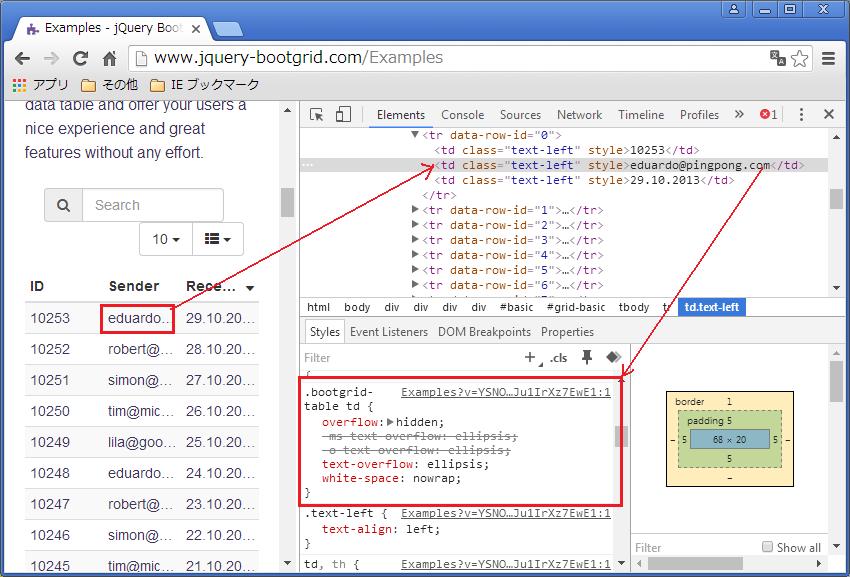This screenshot has width=850, height=577.
Task: Enable the Show all checkbox
Action: (767, 547)
